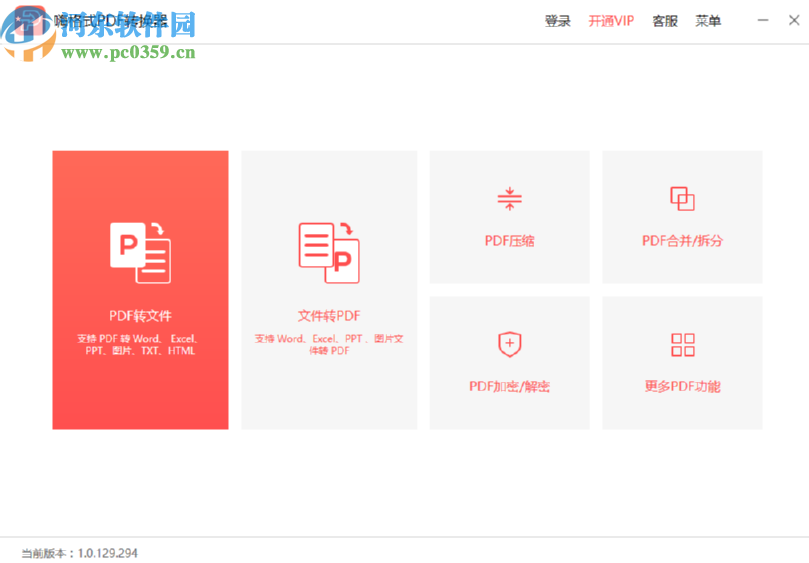
Task: Minimize the converter window
Action: pyautogui.click(x=763, y=20)
